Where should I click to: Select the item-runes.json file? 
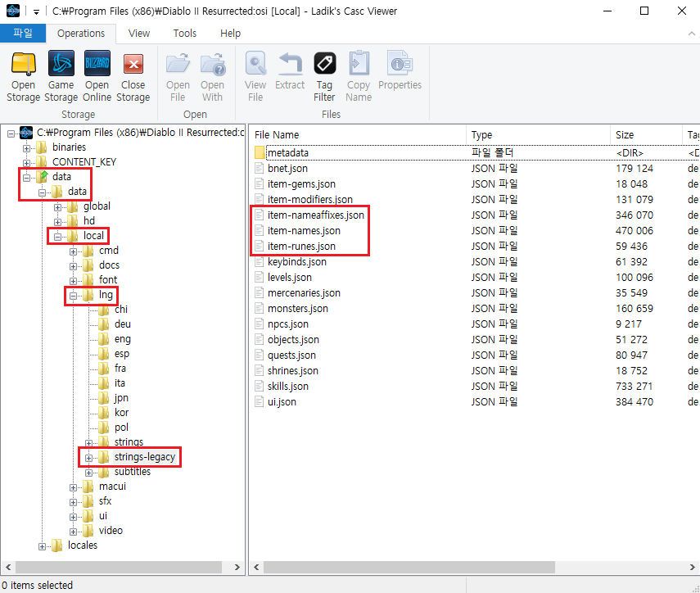coord(301,247)
